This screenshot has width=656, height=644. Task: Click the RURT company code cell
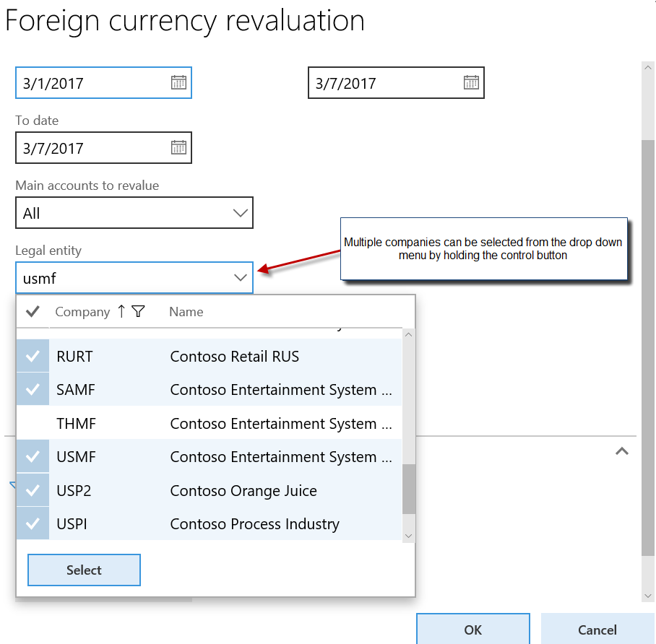pos(74,356)
